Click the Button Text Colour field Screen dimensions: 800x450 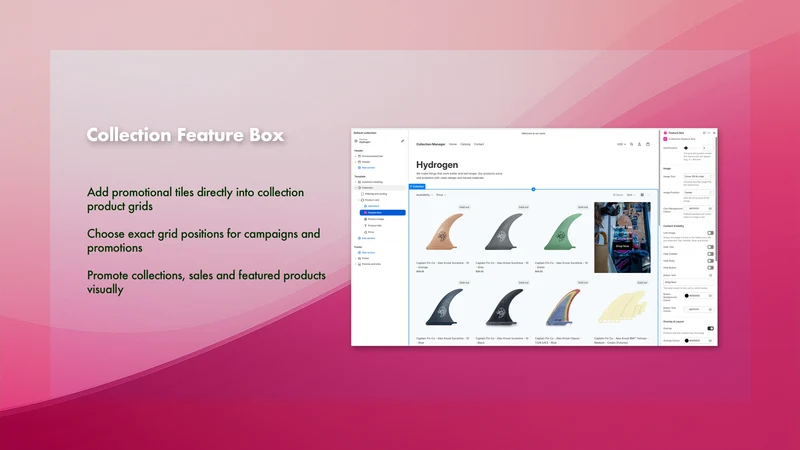698,309
